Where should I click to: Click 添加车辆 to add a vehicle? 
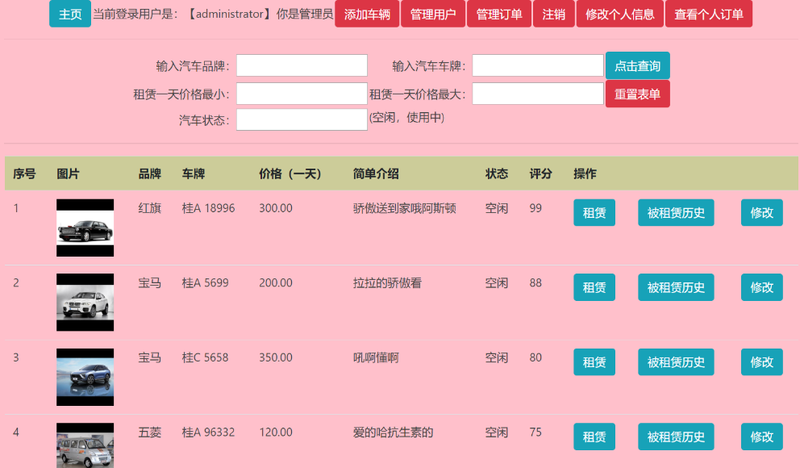click(367, 14)
